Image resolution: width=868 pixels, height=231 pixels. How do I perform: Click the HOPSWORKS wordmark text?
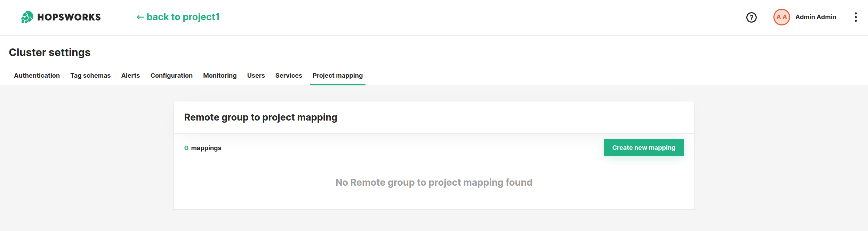[69, 17]
